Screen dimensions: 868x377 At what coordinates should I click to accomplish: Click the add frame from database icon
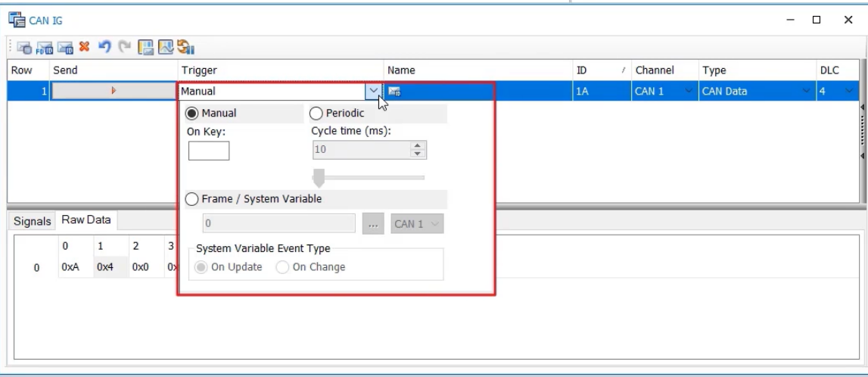(x=23, y=48)
